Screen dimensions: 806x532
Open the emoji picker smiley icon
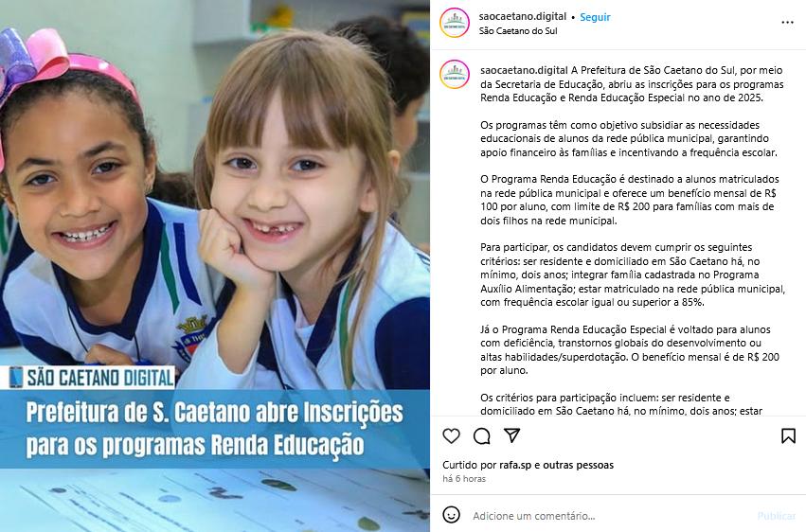pyautogui.click(x=452, y=515)
